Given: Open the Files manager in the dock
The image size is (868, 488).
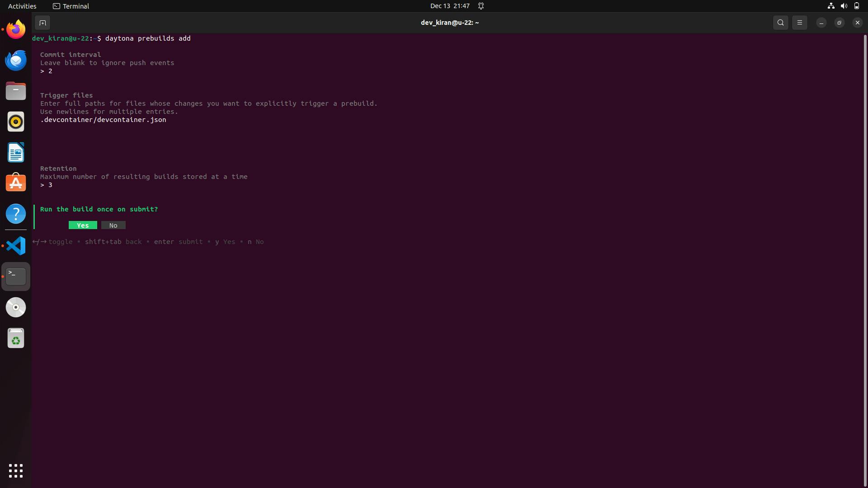Looking at the screenshot, I should coord(16,91).
